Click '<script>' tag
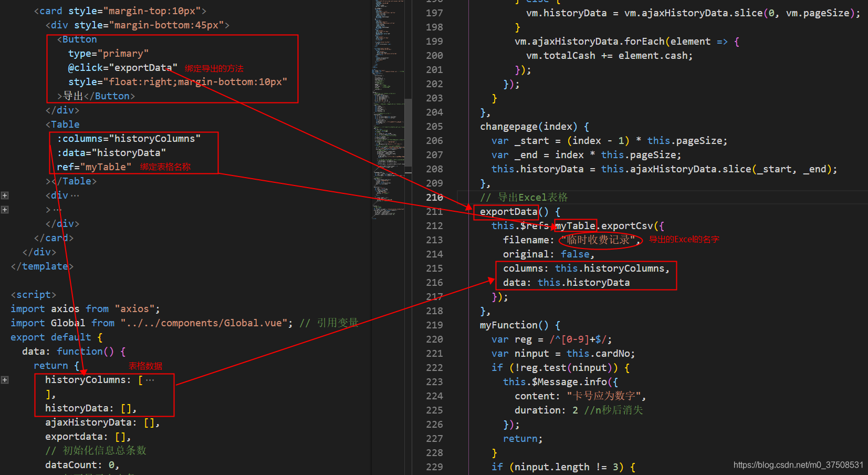This screenshot has height=475, width=868. click(34, 295)
